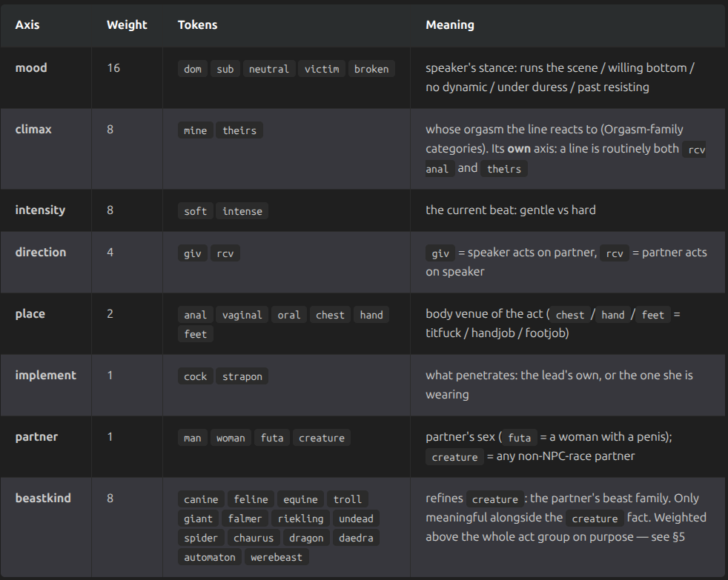Click the "dom" token

click(x=193, y=69)
